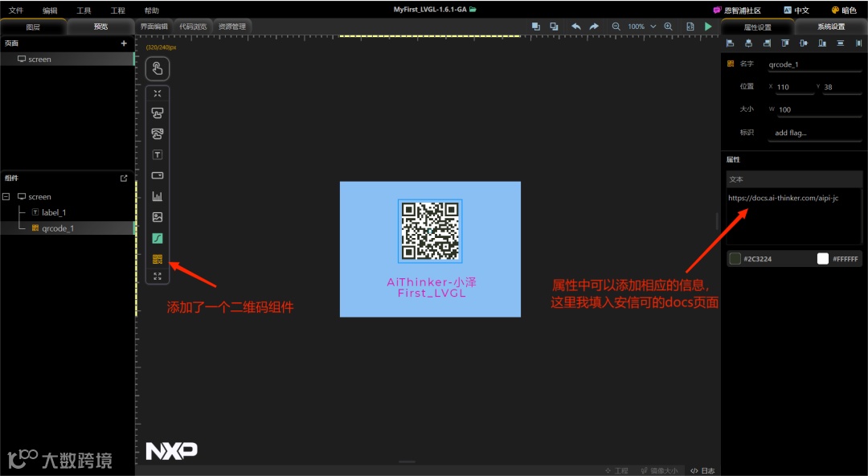Select the chart widget tool
868x476 pixels.
pyautogui.click(x=157, y=195)
